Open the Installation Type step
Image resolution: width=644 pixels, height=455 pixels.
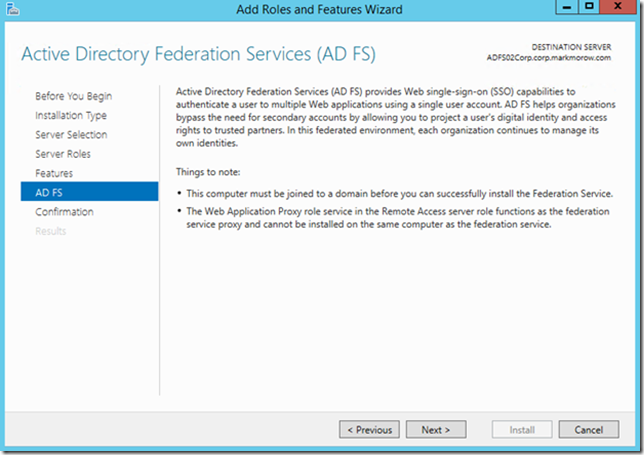[71, 115]
